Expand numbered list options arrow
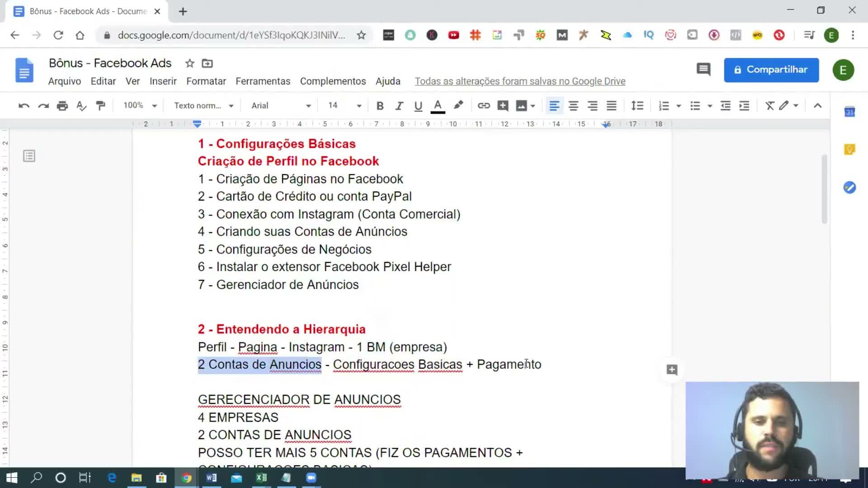The width and height of the screenshot is (868, 488). coord(679,106)
